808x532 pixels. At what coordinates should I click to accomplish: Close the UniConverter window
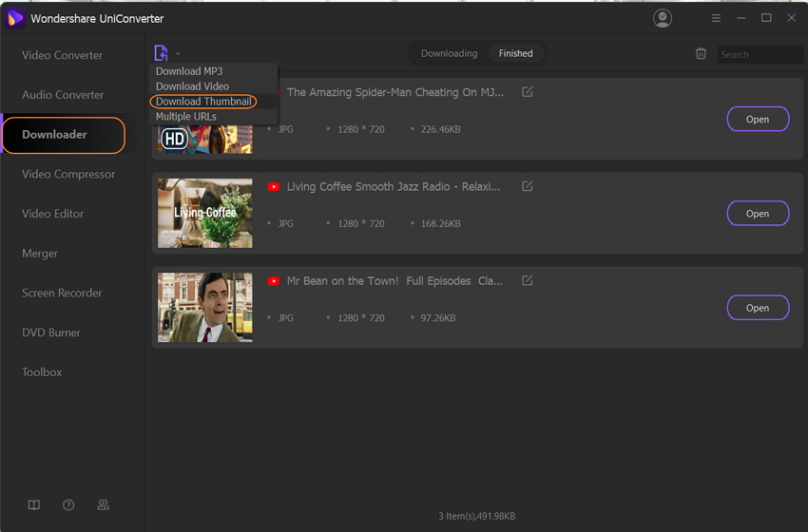coord(792,18)
